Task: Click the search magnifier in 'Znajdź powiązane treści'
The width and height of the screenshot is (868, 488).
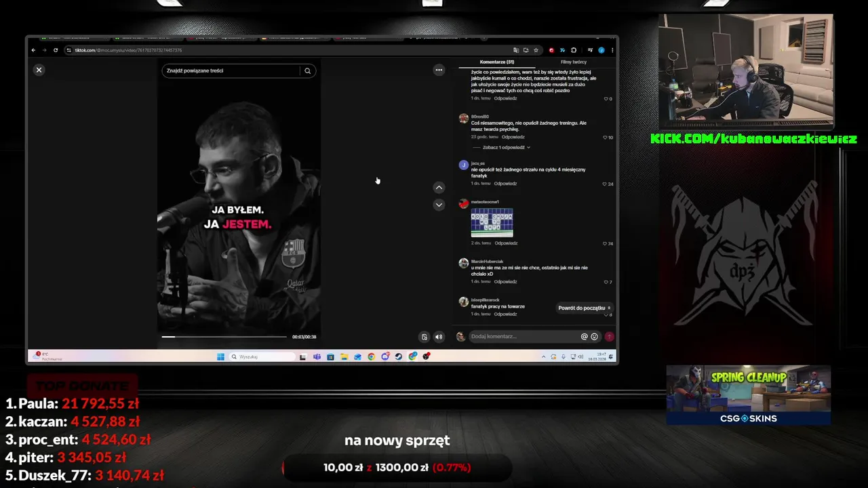Action: (307, 70)
